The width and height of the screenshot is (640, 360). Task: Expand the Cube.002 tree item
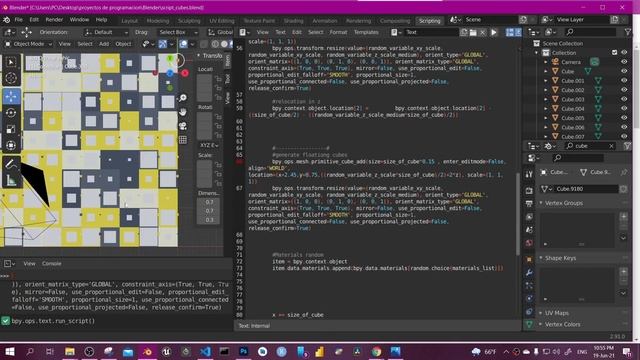(546, 90)
